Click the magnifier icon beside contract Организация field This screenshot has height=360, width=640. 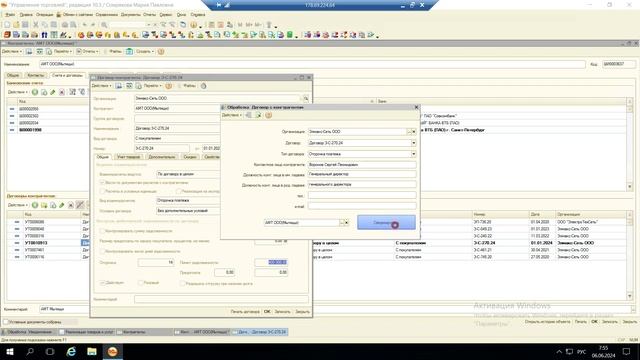(305, 98)
